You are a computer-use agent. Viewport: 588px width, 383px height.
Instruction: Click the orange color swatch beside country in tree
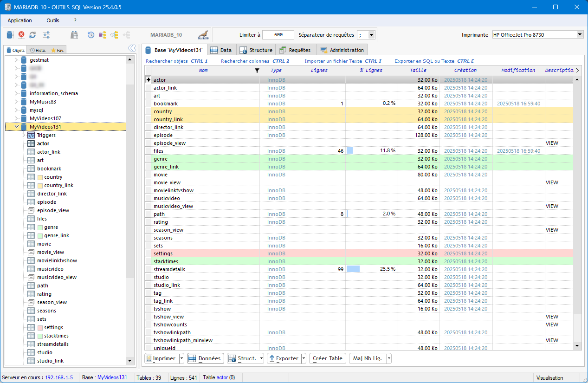[x=40, y=177]
